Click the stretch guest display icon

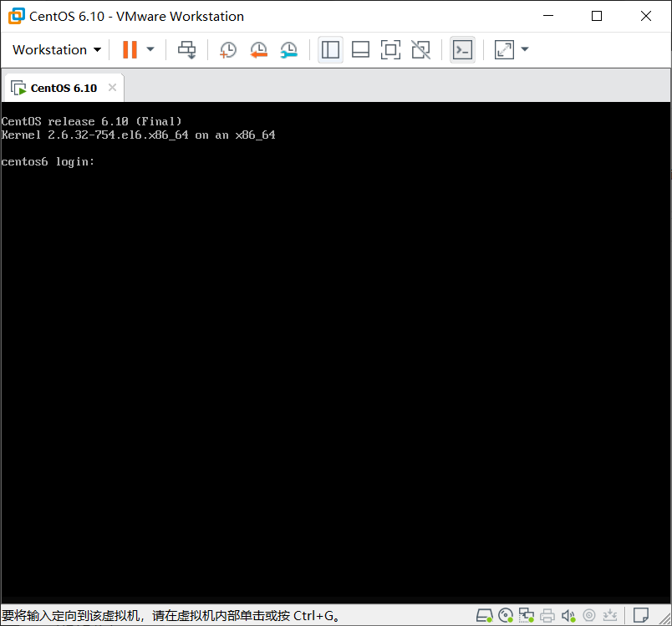(x=505, y=49)
